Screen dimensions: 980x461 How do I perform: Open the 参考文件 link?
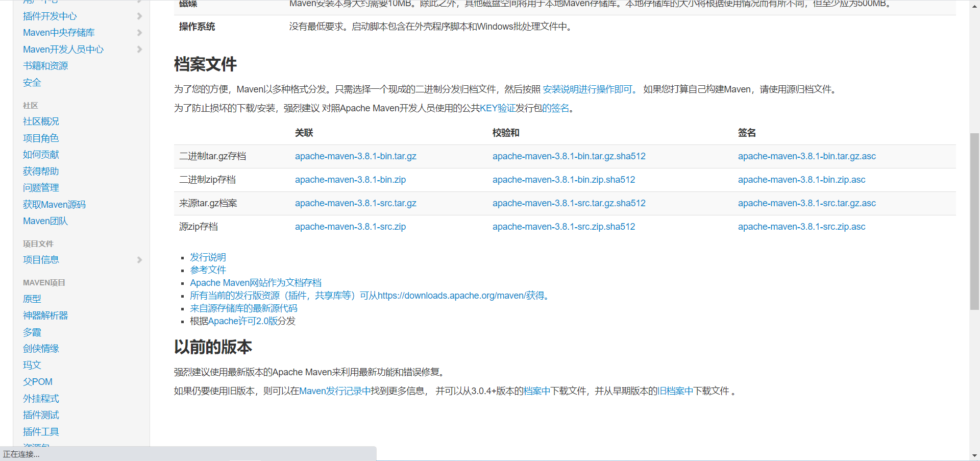pyautogui.click(x=208, y=270)
